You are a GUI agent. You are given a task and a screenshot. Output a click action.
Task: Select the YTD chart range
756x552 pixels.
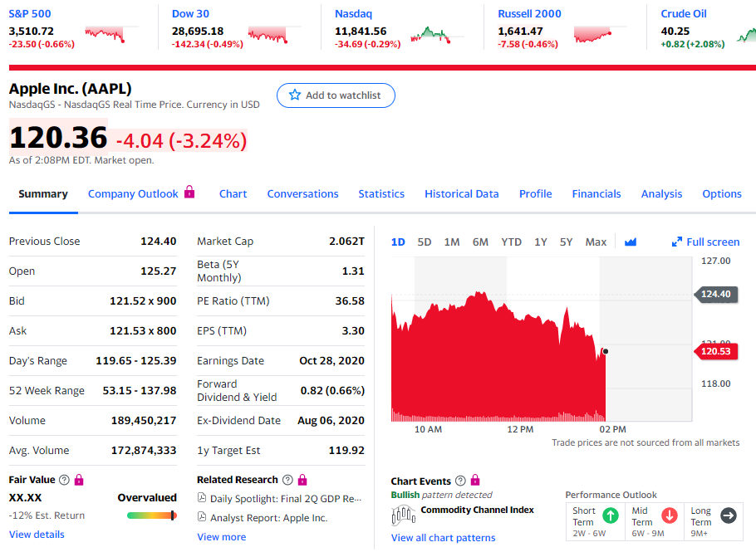click(511, 242)
